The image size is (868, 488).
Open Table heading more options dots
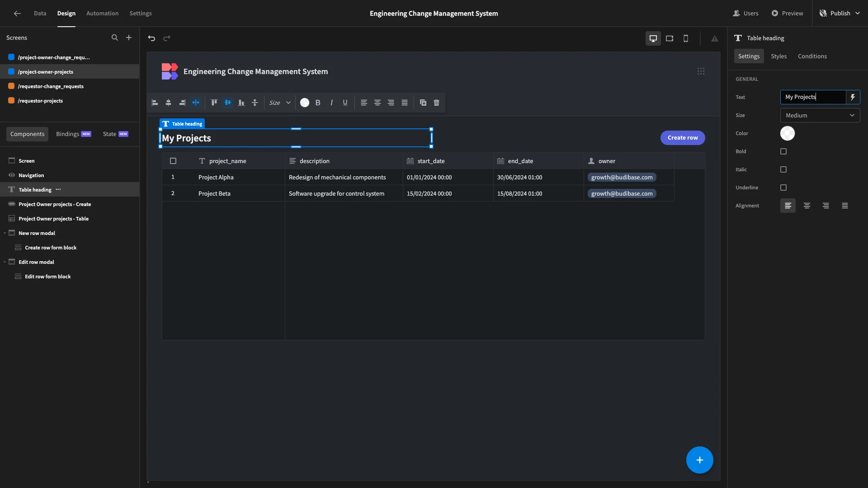tap(58, 189)
